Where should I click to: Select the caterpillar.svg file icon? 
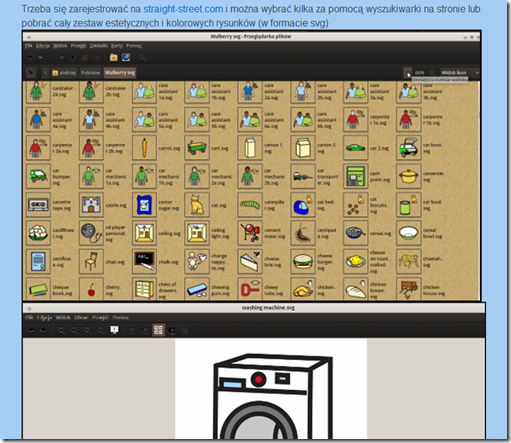pyautogui.click(x=250, y=205)
